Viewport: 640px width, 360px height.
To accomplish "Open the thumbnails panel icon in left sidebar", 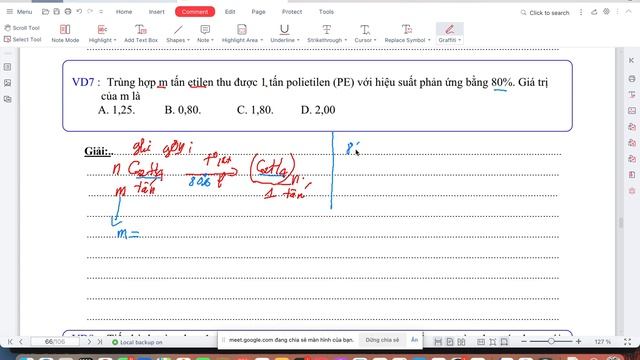I will [7, 83].
